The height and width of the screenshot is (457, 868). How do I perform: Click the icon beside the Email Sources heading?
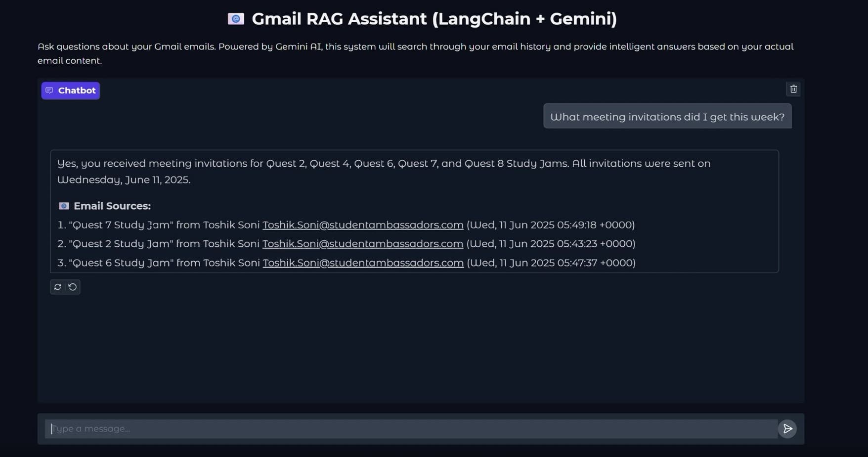click(63, 205)
